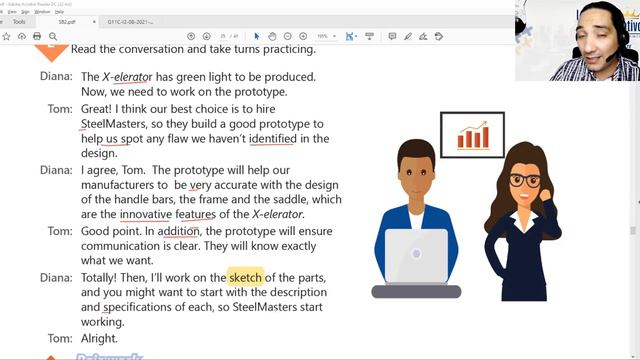Open the Sign menu

pyautogui.click(x=25, y=12)
